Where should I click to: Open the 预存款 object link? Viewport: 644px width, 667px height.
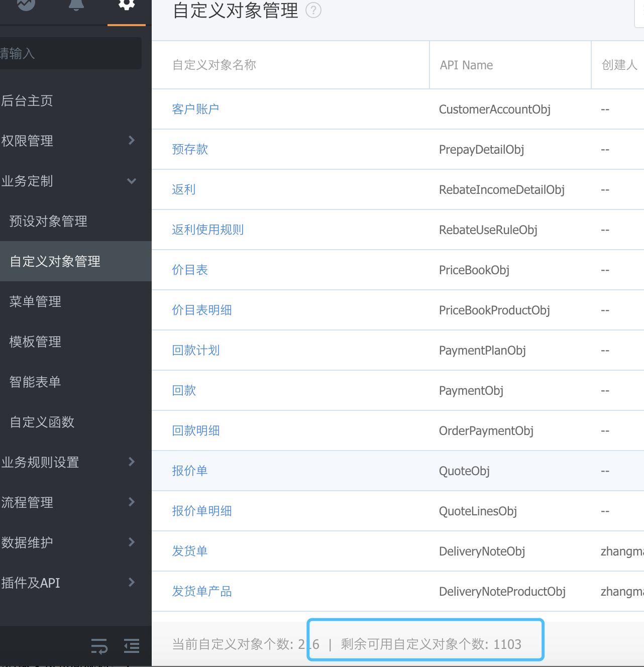(190, 149)
